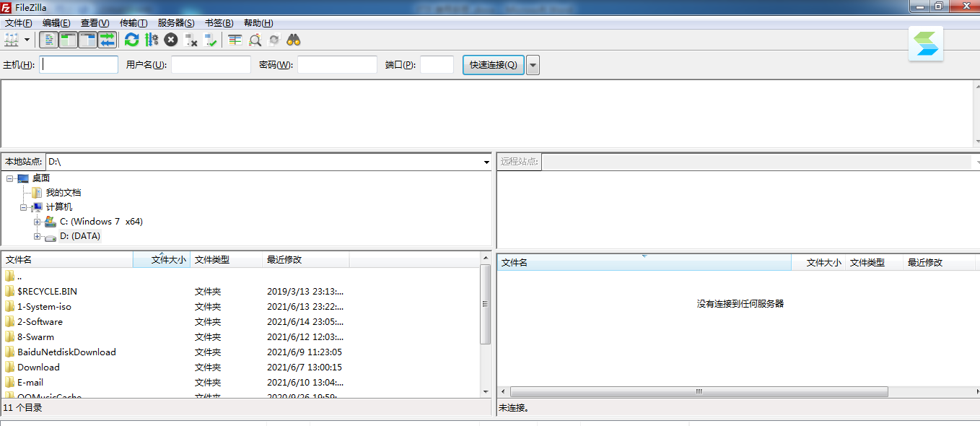The width and height of the screenshot is (980, 426).
Task: Open the 传输(T) menu
Action: pos(134,23)
